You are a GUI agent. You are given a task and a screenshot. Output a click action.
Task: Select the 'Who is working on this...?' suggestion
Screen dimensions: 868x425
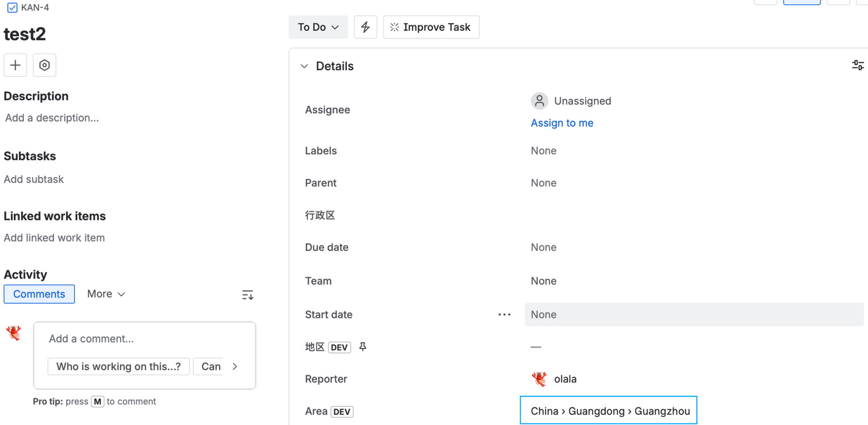(118, 366)
